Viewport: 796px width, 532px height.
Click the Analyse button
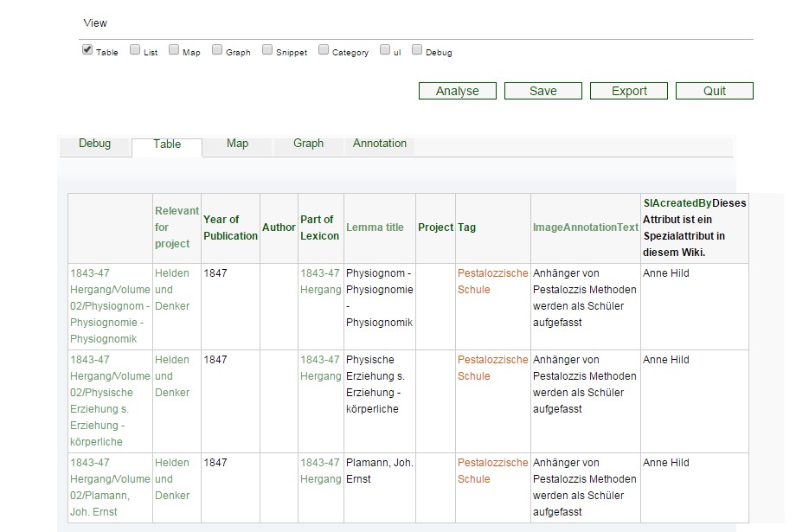coord(458,91)
